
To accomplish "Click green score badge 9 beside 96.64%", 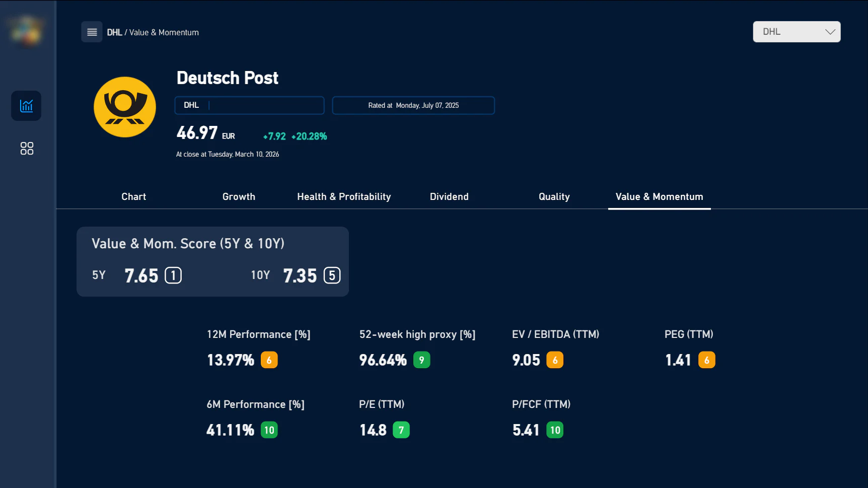I will (421, 360).
